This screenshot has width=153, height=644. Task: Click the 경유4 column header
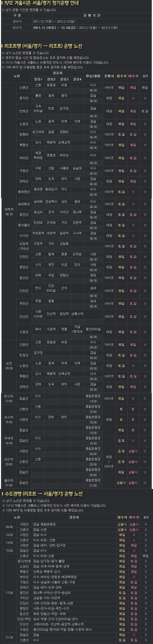click(77, 79)
